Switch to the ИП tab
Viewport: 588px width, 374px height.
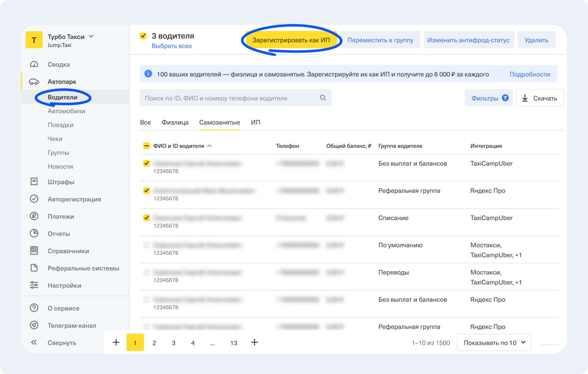255,122
